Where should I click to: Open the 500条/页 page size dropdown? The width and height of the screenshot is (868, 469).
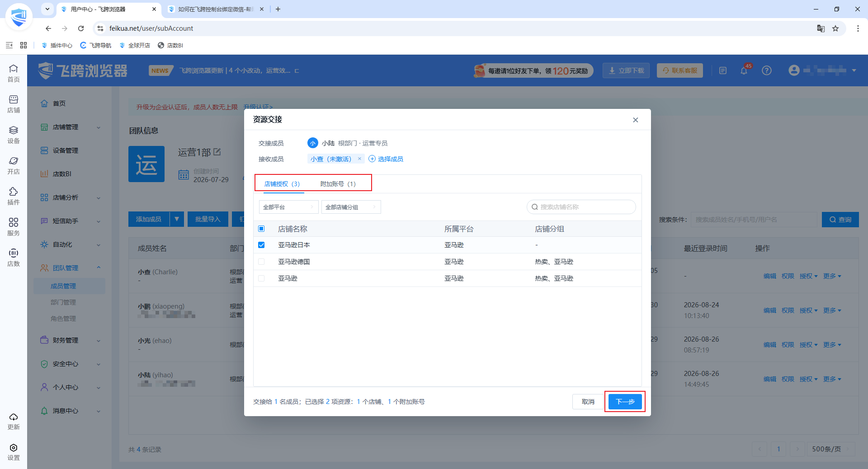tap(831, 449)
